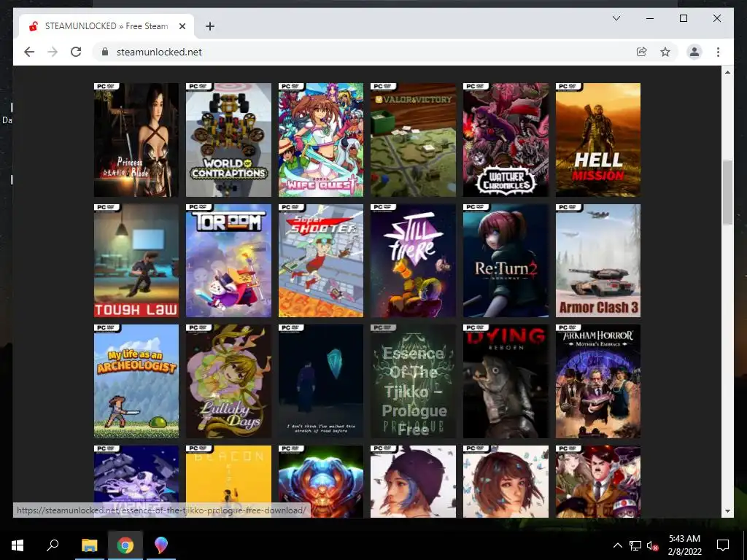
Task: Bookmark this page with the star icon
Action: [x=665, y=52]
